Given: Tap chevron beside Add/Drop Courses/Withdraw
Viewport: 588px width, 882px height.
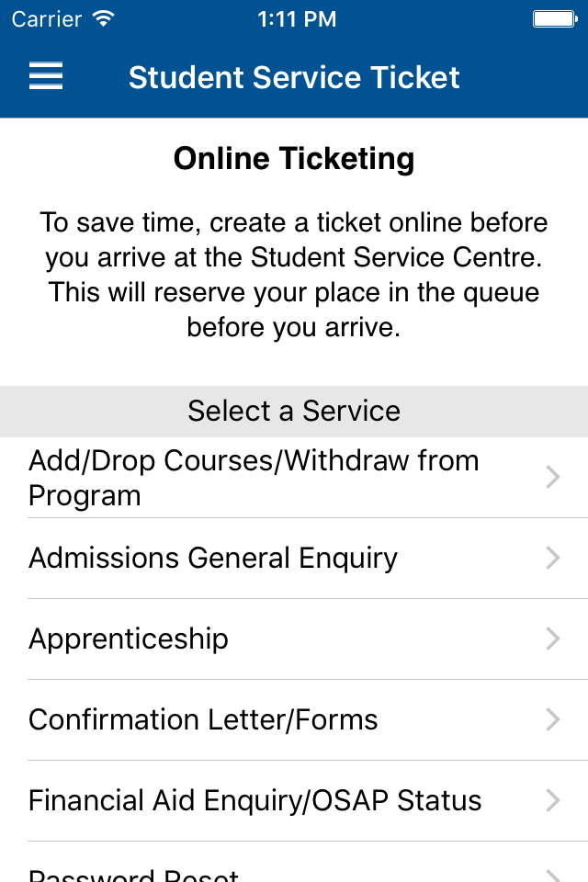Looking at the screenshot, I should point(553,477).
